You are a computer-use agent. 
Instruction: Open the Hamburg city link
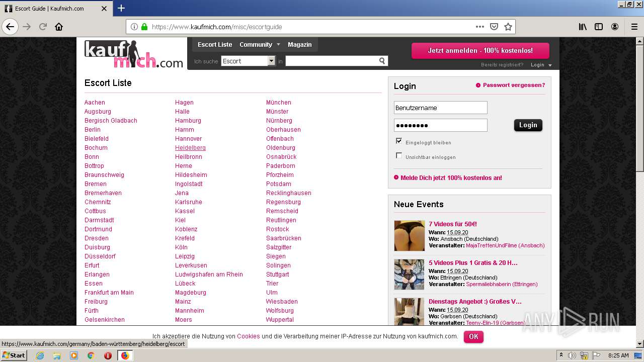188,121
